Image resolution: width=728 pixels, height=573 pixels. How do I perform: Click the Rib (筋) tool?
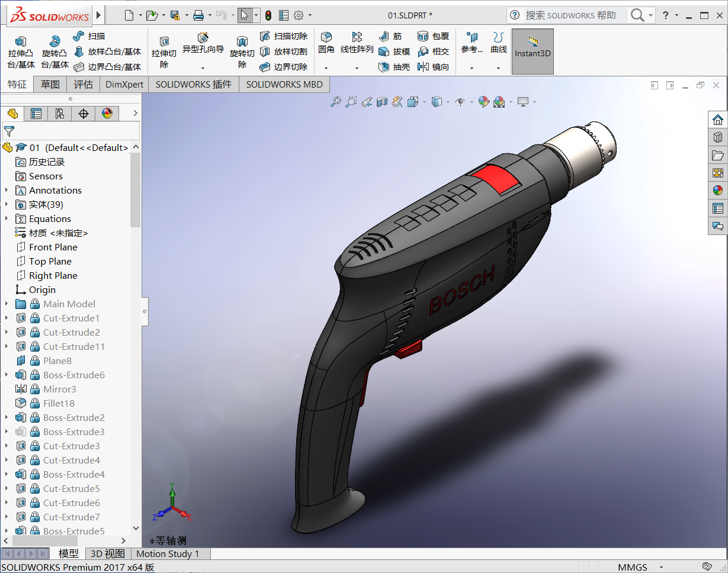point(390,36)
